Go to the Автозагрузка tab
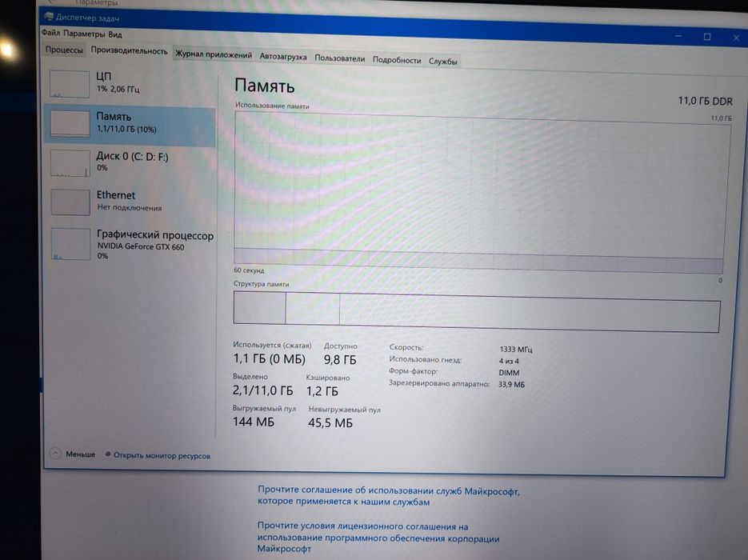The width and height of the screenshot is (748, 560). click(x=283, y=56)
